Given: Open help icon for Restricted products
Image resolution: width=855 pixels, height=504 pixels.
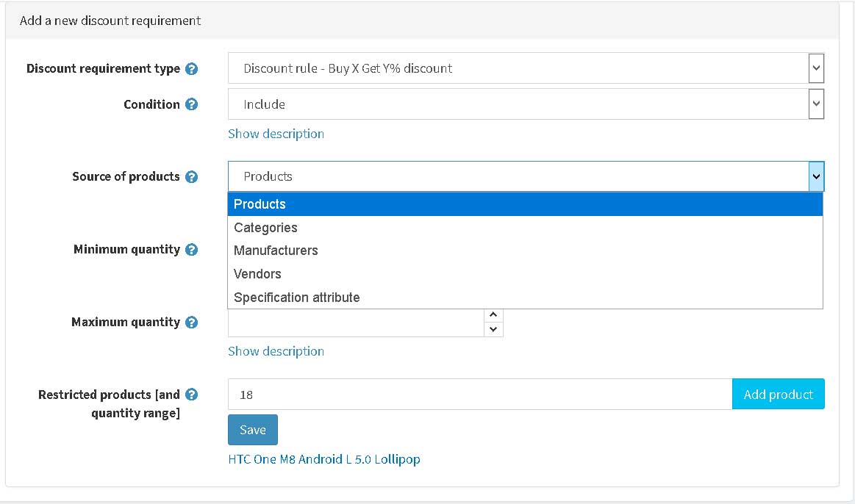Looking at the screenshot, I should (x=191, y=395).
